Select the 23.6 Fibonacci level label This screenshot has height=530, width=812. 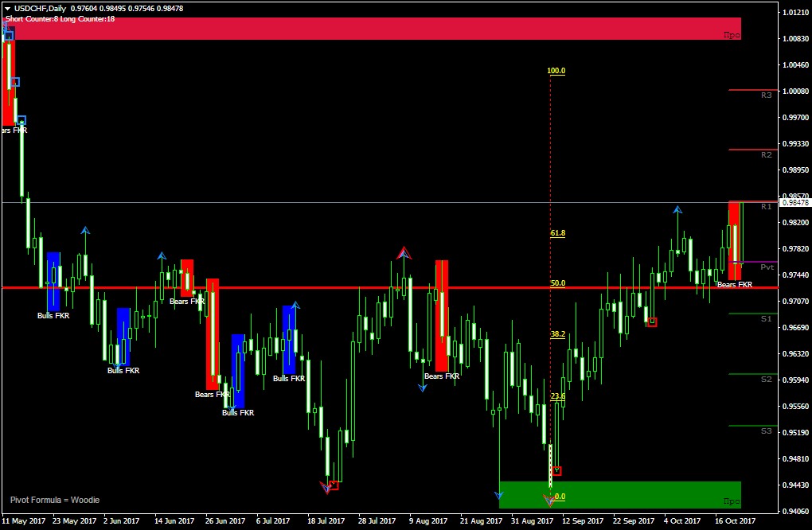pyautogui.click(x=558, y=396)
